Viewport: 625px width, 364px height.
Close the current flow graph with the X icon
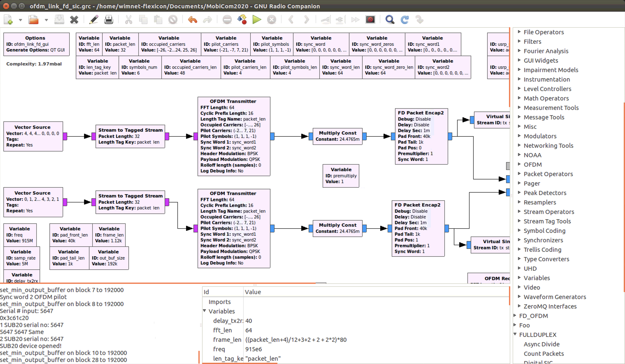point(74,19)
